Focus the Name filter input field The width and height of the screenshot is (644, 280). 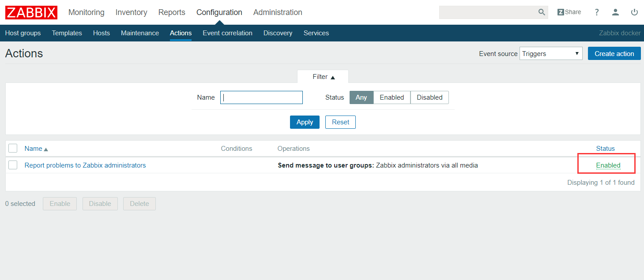coord(261,97)
